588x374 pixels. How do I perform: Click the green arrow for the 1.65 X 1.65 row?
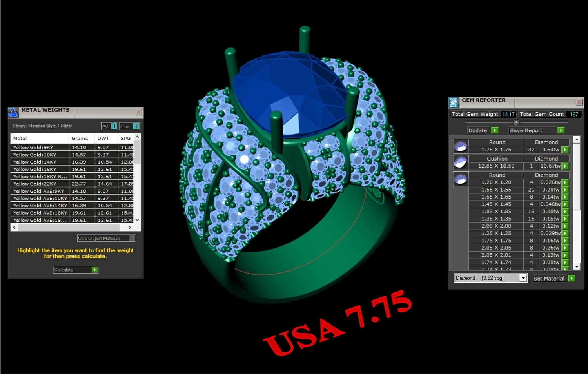[x=565, y=197]
